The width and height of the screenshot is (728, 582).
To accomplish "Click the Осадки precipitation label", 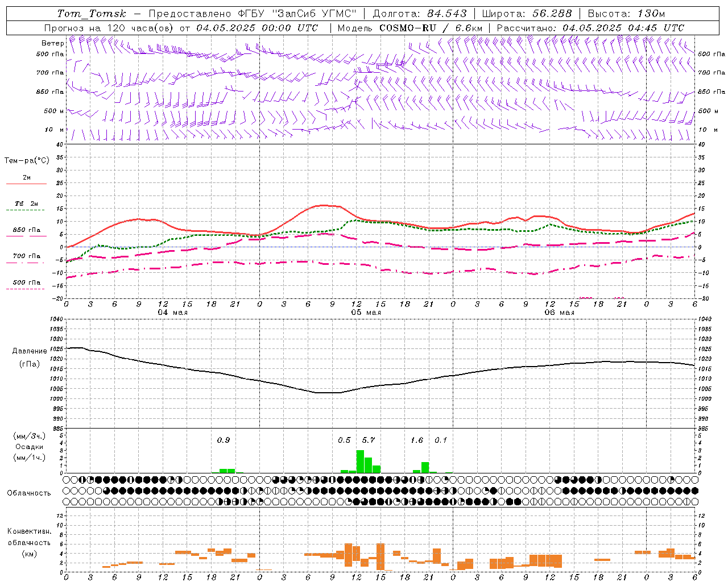I will pos(29,447).
